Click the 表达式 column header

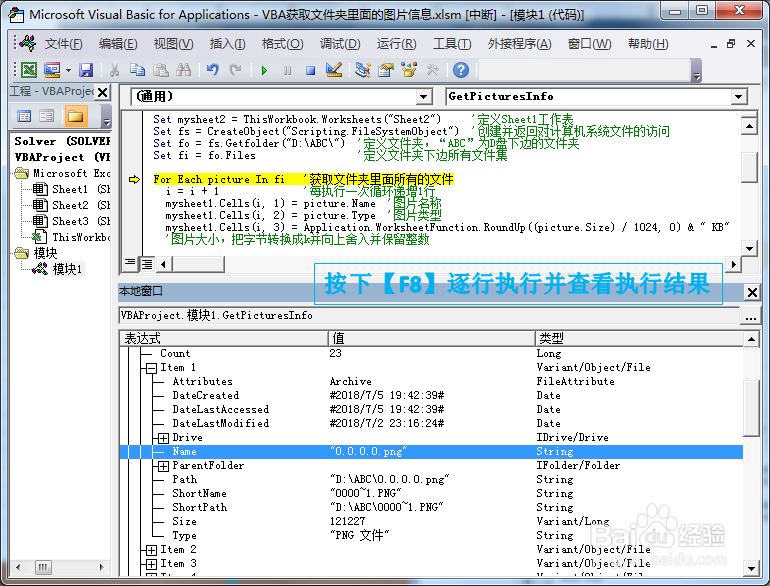[x=223, y=338]
